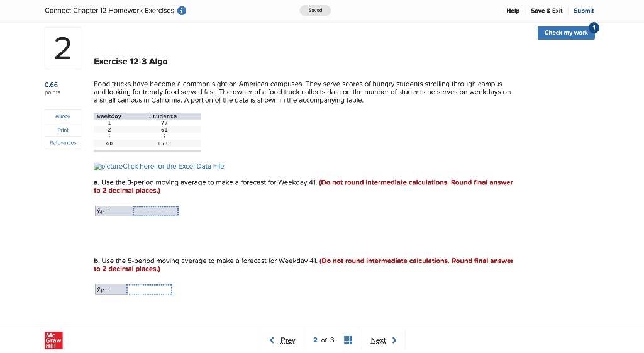Go to the Next question
This screenshot has height=353, width=644.
coord(378,340)
